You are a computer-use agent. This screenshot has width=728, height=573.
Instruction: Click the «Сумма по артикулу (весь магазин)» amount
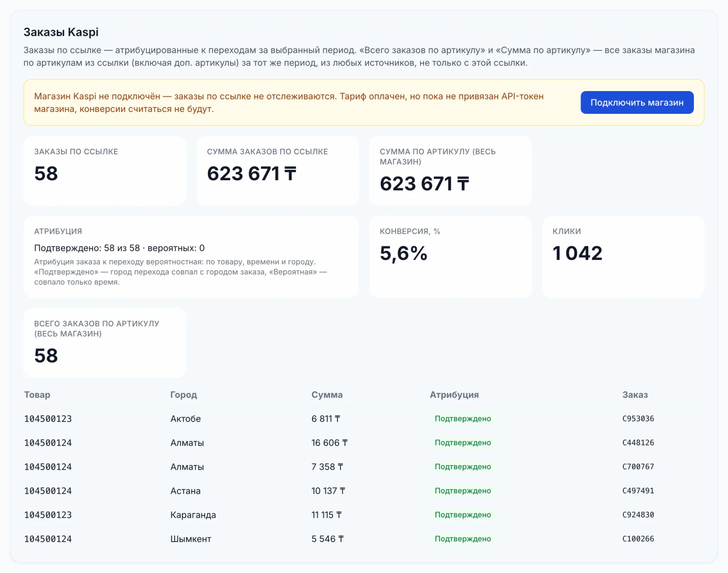coord(425,184)
